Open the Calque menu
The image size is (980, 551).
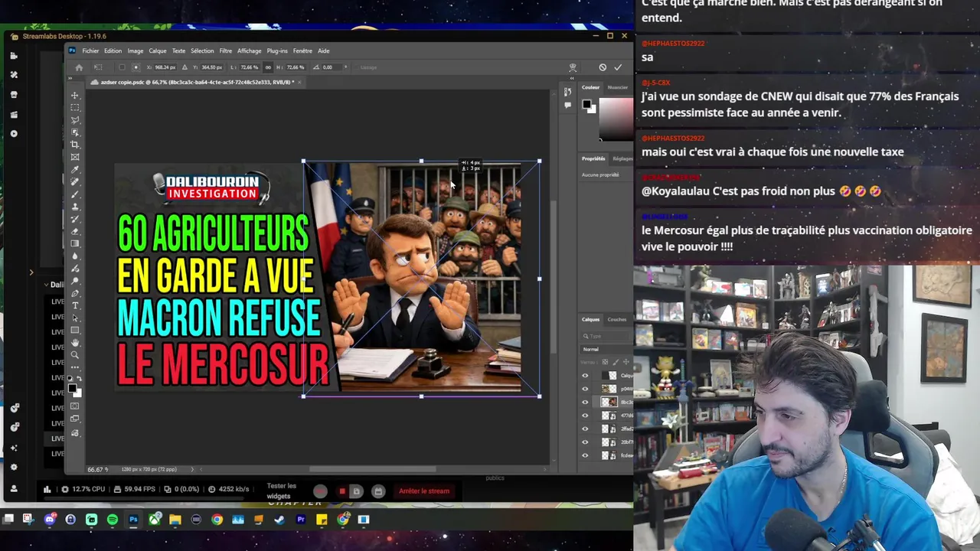158,51
